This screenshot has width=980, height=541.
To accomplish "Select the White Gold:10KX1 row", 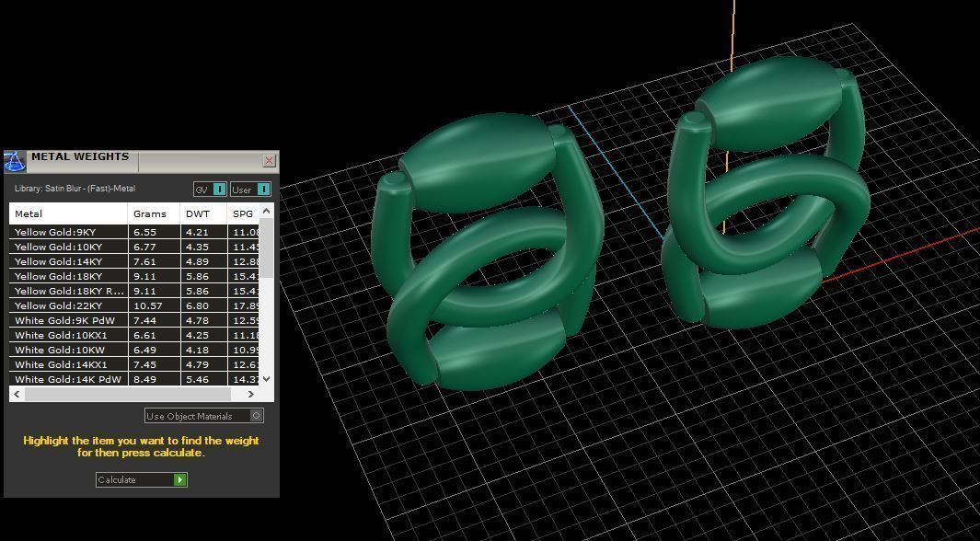I will point(134,336).
